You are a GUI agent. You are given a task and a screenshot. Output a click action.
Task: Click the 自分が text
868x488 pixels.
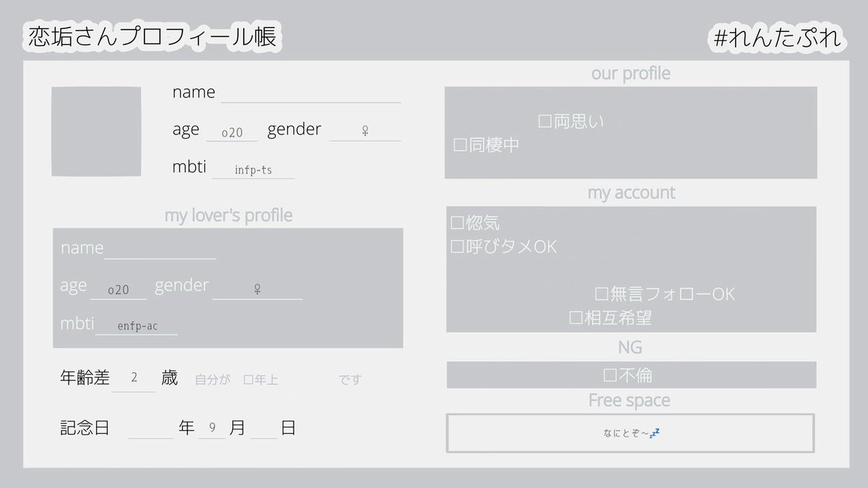pos(212,380)
